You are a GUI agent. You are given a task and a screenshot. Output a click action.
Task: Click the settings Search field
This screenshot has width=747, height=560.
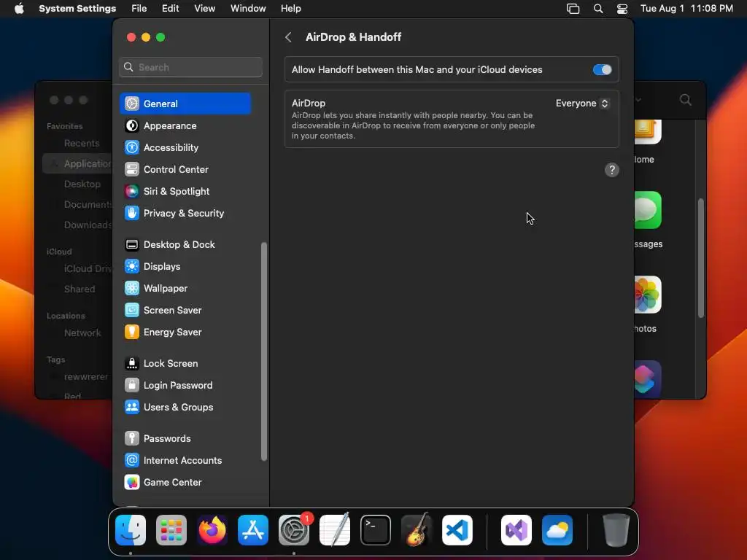click(x=190, y=67)
